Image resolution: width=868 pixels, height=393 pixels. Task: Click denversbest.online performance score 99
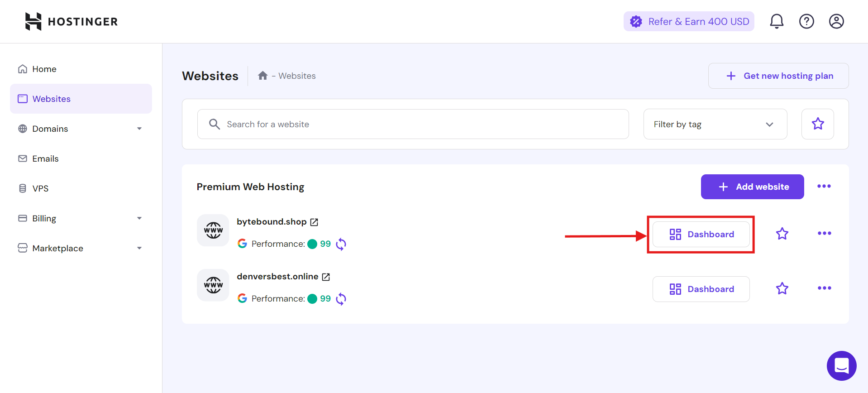(x=325, y=298)
